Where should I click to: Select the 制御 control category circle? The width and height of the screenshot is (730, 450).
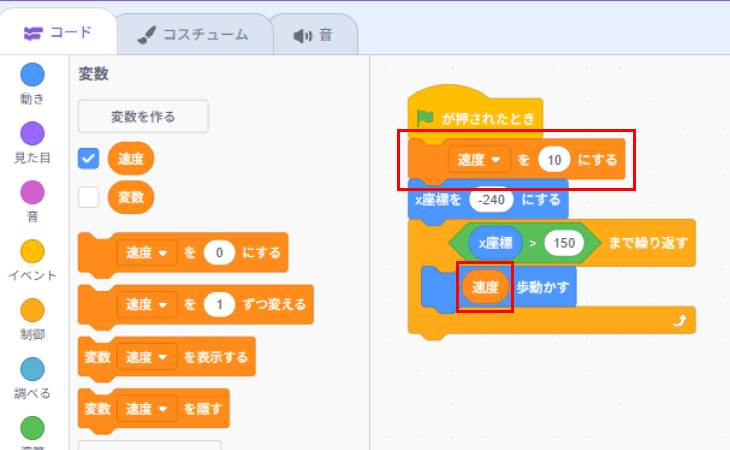(x=32, y=310)
